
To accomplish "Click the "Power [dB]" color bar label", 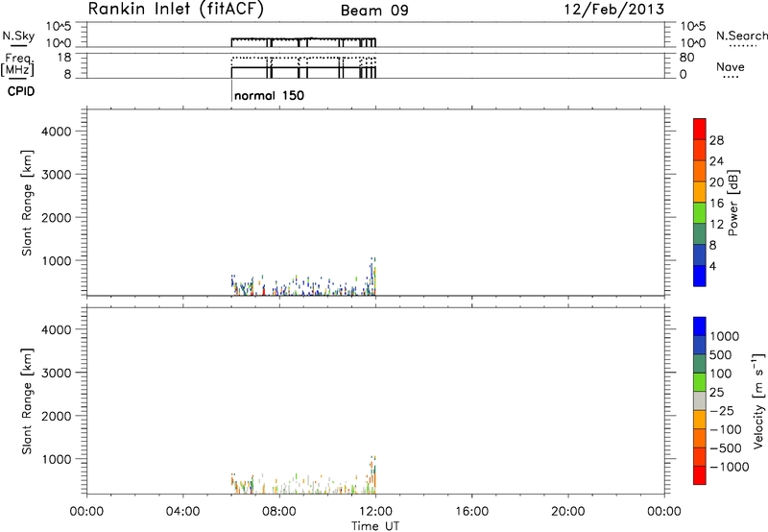I will click(x=732, y=203).
